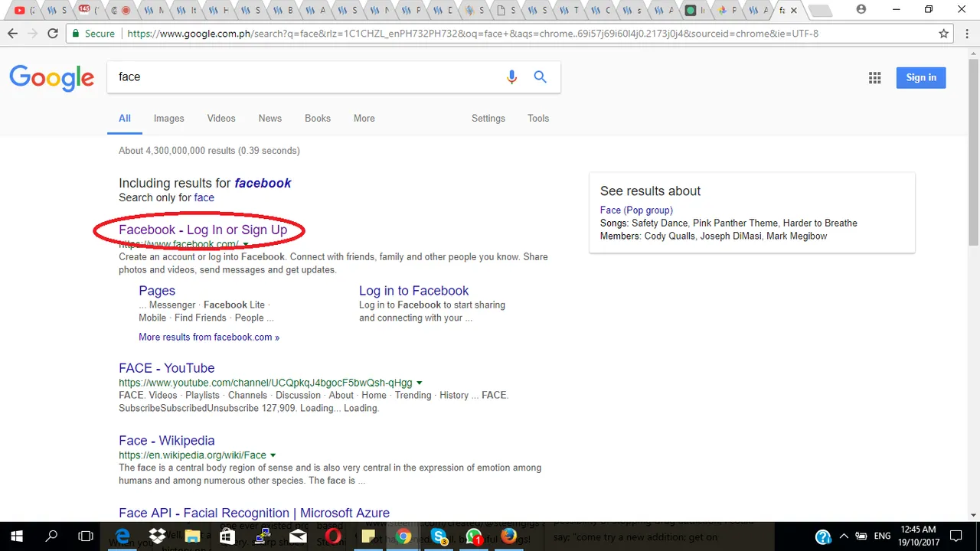
Task: Bookmark this page with the star icon
Action: [x=944, y=34]
